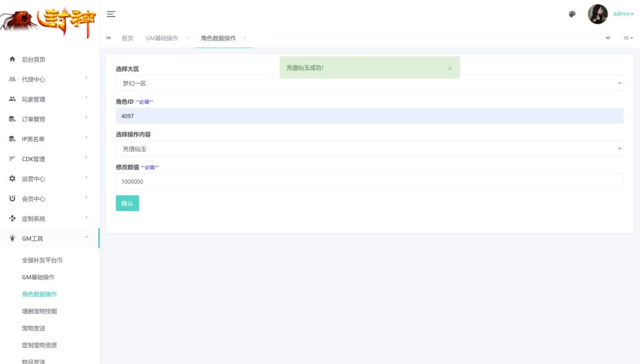Screen dimensions: 640x364
Task: Click the 修改数值 input field
Action: coord(369,181)
